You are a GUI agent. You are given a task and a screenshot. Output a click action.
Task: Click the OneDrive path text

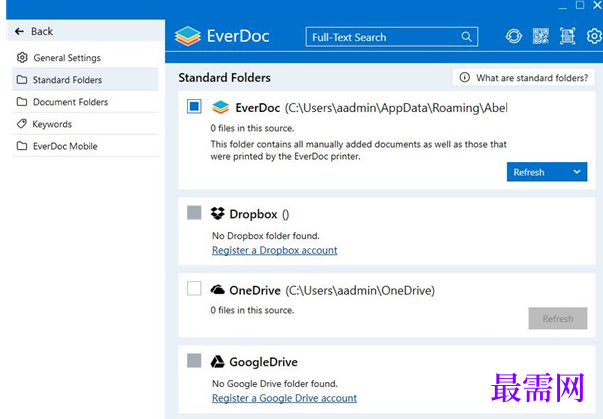(x=360, y=291)
